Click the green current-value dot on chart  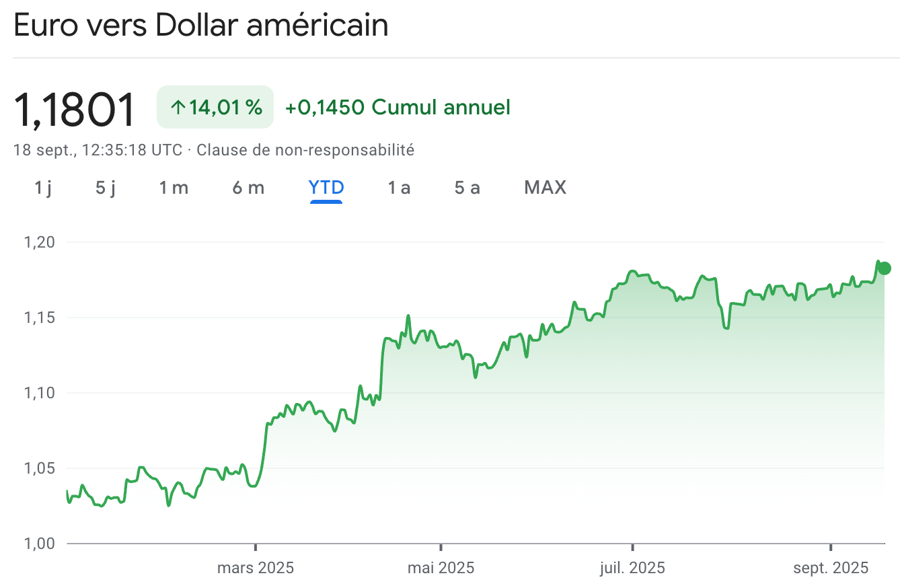click(885, 268)
